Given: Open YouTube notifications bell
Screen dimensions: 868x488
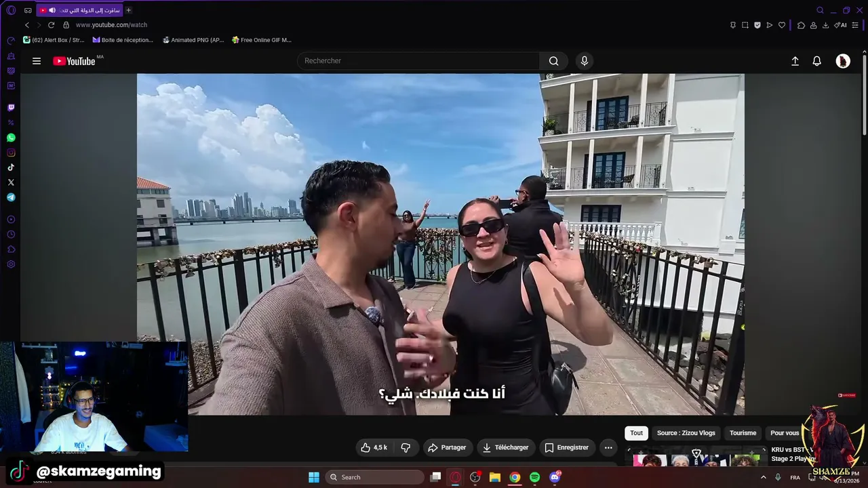Looking at the screenshot, I should [817, 61].
